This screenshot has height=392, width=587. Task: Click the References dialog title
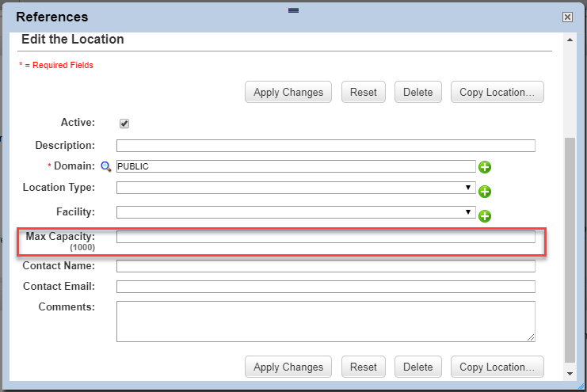[x=52, y=17]
